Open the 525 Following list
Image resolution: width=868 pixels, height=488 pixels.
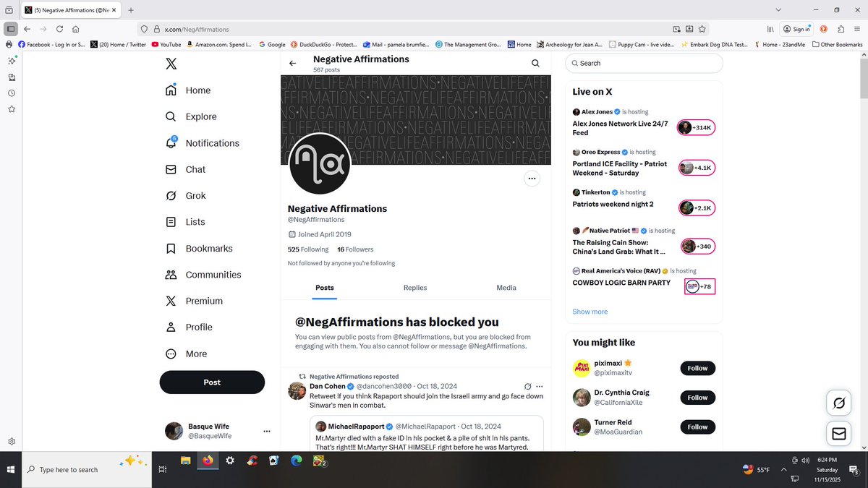tap(308, 249)
